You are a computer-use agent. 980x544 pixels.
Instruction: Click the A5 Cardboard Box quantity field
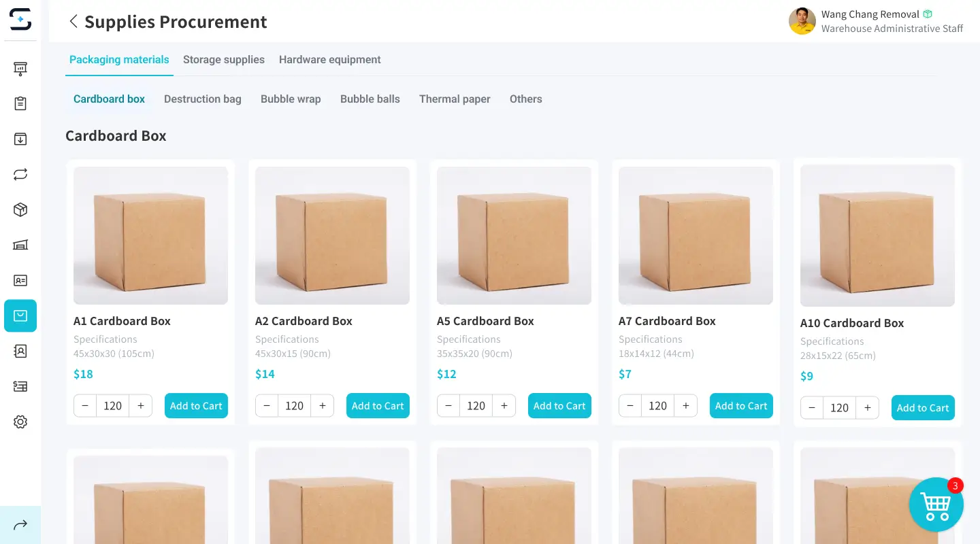coord(476,406)
